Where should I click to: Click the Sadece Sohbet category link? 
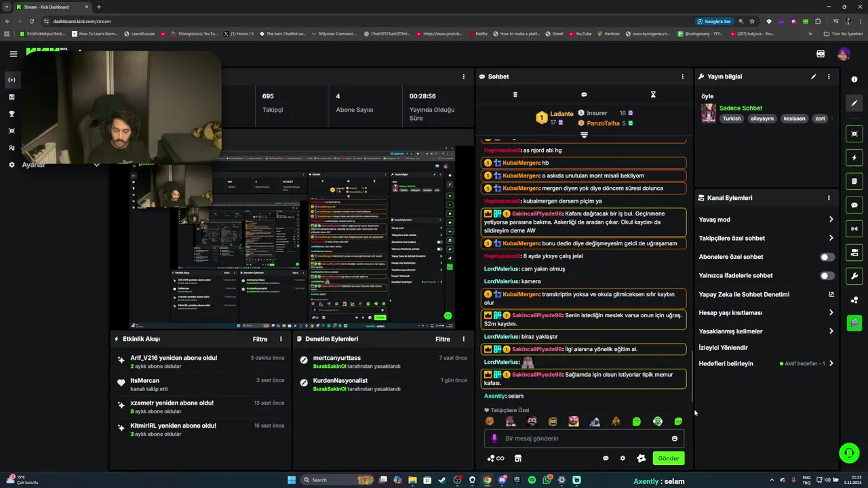pos(741,108)
